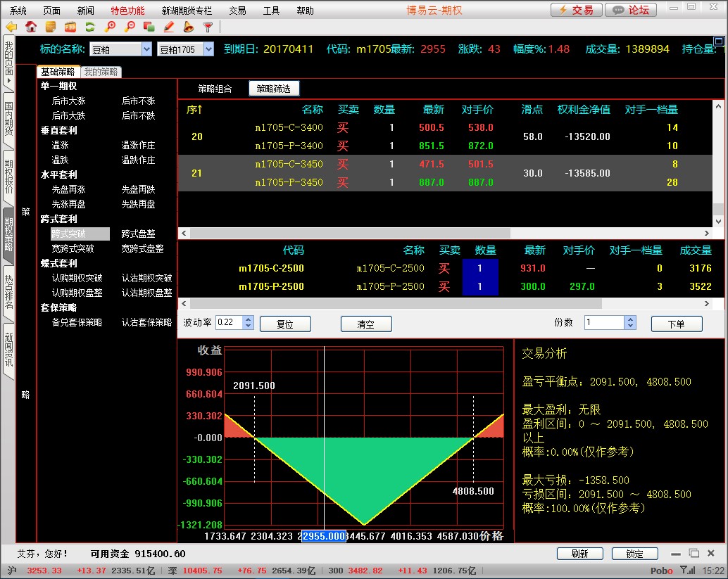Image resolution: width=728 pixels, height=579 pixels.
Task: Click the 份数 input field
Action: click(603, 322)
